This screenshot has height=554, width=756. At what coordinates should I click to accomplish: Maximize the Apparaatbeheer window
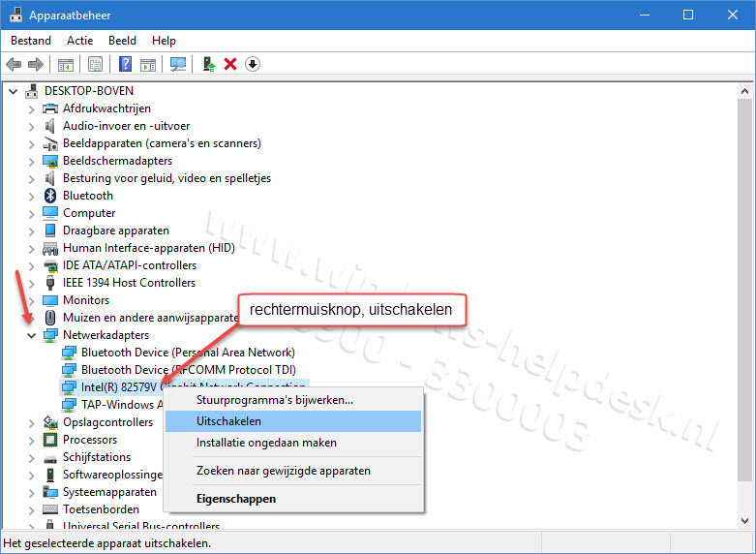pos(688,15)
